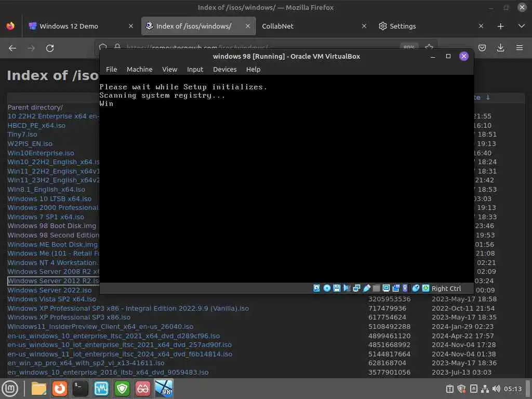Open the VirtualBox Devices menu
The width and height of the screenshot is (532, 399).
tap(224, 69)
